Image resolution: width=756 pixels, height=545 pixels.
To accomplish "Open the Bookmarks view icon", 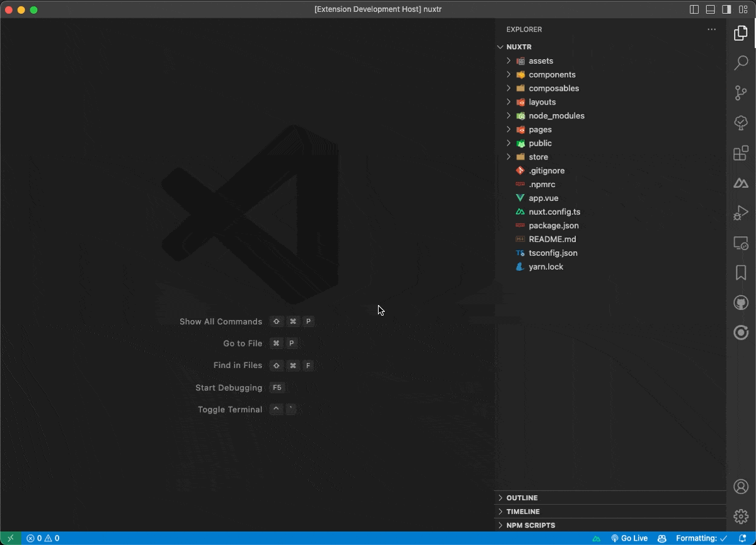I will [x=741, y=272].
